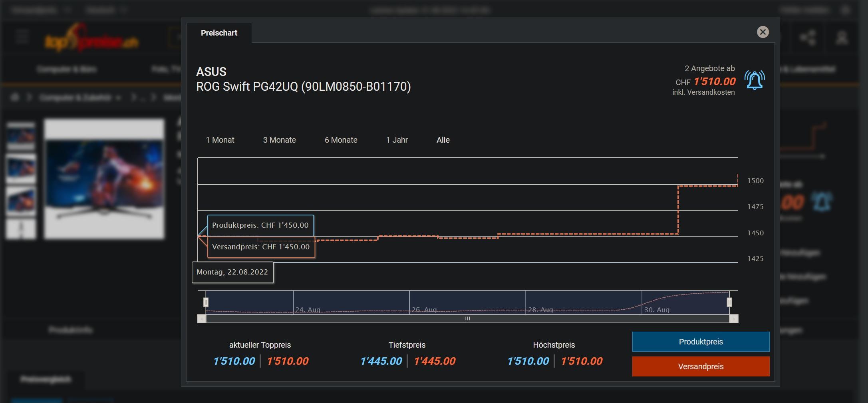The height and width of the screenshot is (406, 868).
Task: Toggle the Produktpreis series button
Action: [x=701, y=342]
